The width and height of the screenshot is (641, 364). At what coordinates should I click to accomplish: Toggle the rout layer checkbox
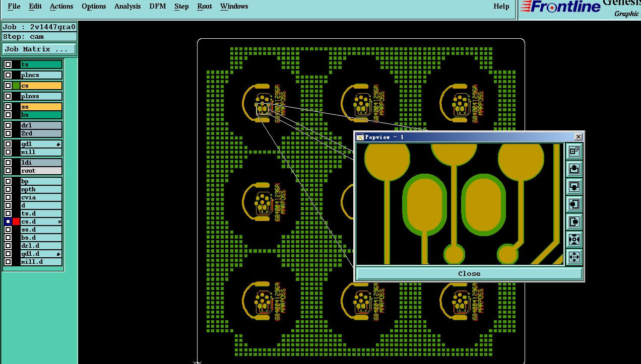coord(8,171)
